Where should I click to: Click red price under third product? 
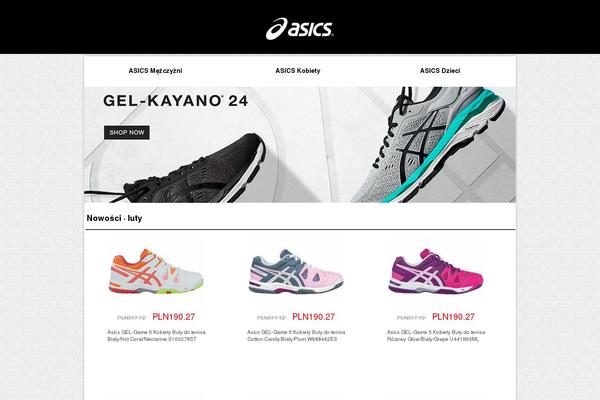453,317
